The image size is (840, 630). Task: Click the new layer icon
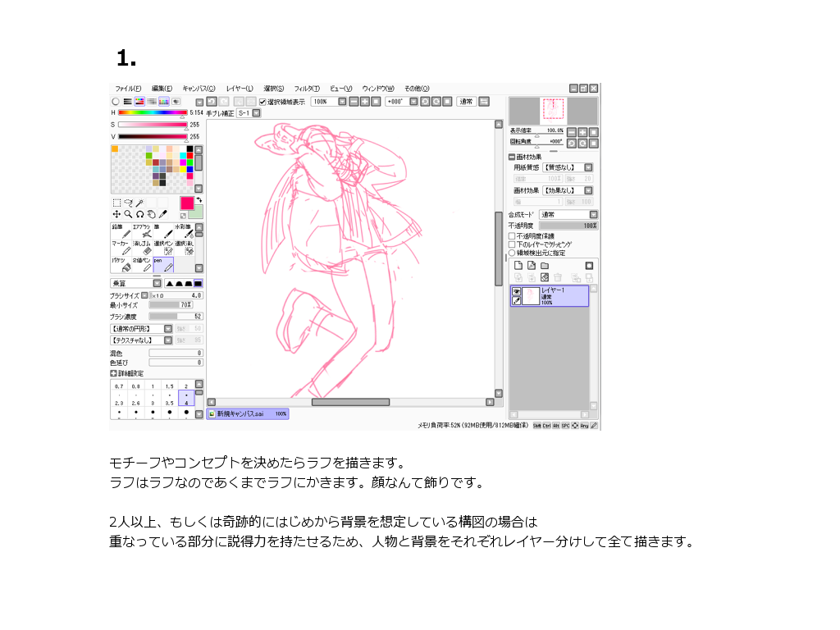coord(518,266)
